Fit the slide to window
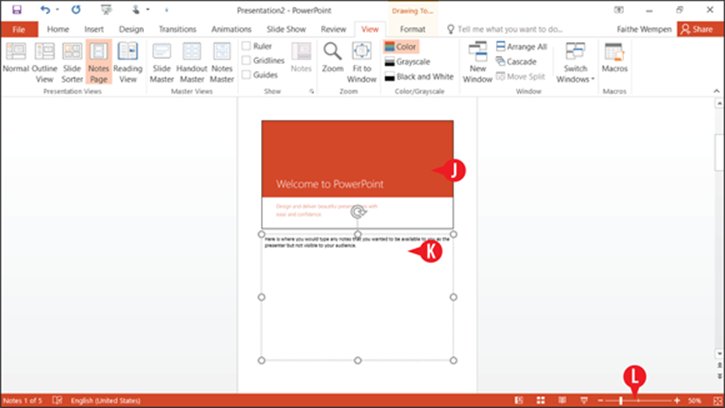The height and width of the screenshot is (408, 725). [362, 62]
